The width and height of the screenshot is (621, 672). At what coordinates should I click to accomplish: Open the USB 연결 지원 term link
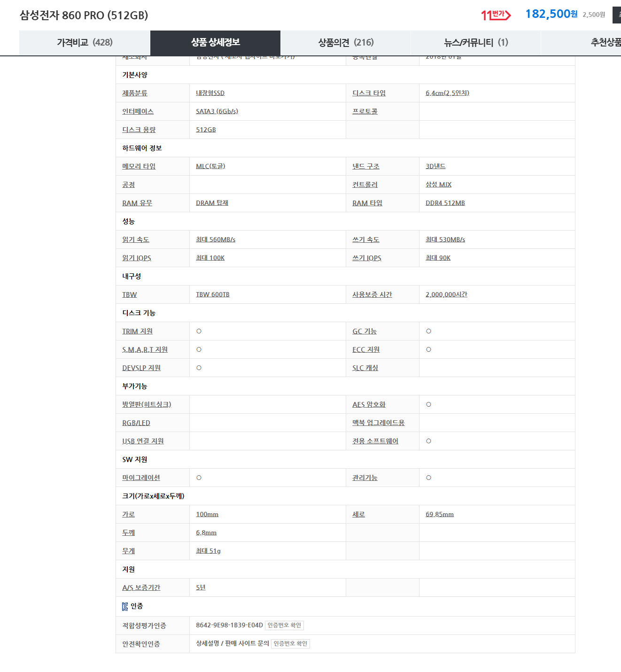143,441
